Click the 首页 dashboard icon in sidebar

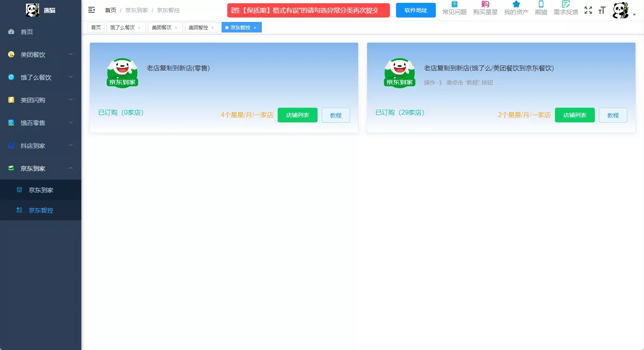11,32
